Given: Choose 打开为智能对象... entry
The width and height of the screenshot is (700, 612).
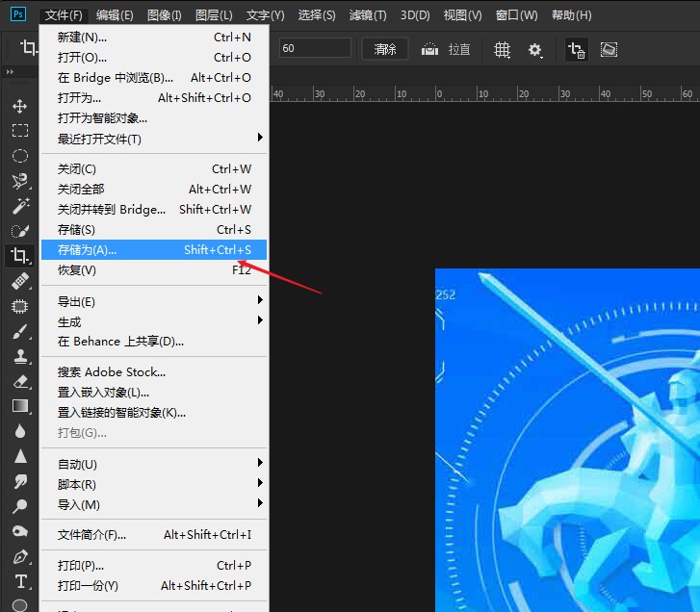Looking at the screenshot, I should pos(154,118).
